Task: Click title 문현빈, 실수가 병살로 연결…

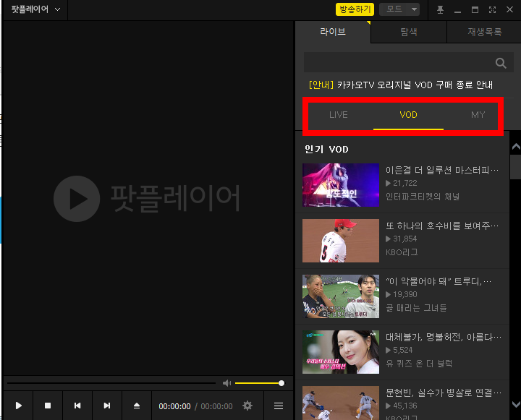Action: (444, 393)
